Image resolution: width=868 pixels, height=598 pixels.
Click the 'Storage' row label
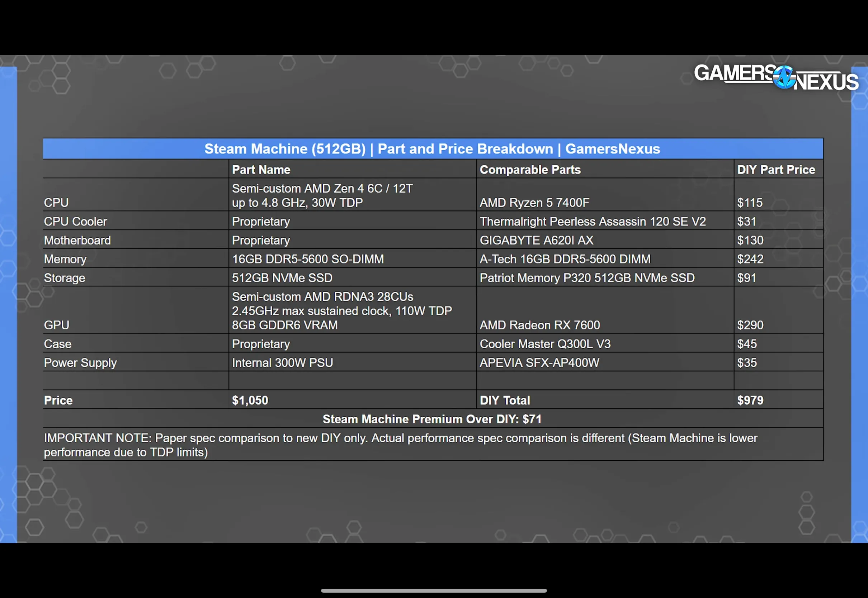coord(65,278)
